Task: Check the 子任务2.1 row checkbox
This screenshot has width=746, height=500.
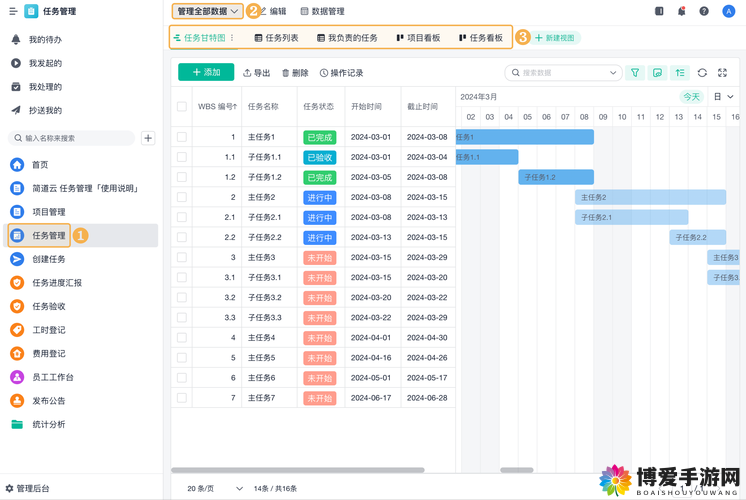Action: coord(182,217)
